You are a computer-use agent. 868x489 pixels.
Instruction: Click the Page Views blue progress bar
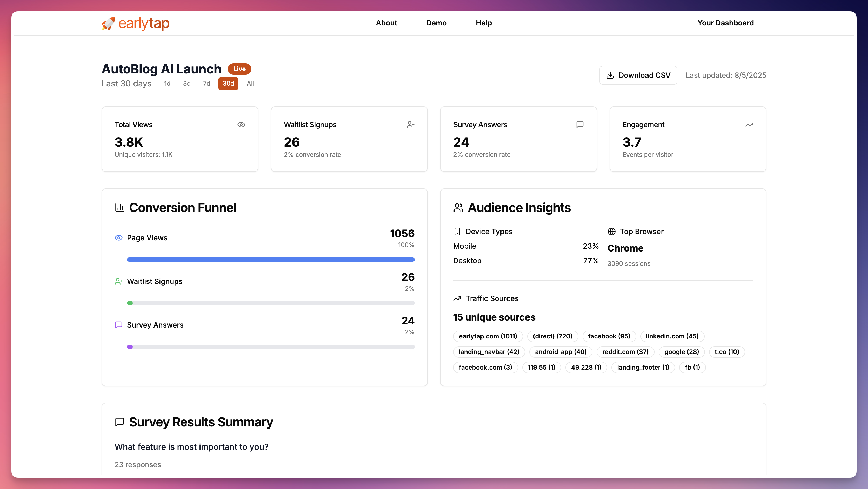(x=271, y=260)
